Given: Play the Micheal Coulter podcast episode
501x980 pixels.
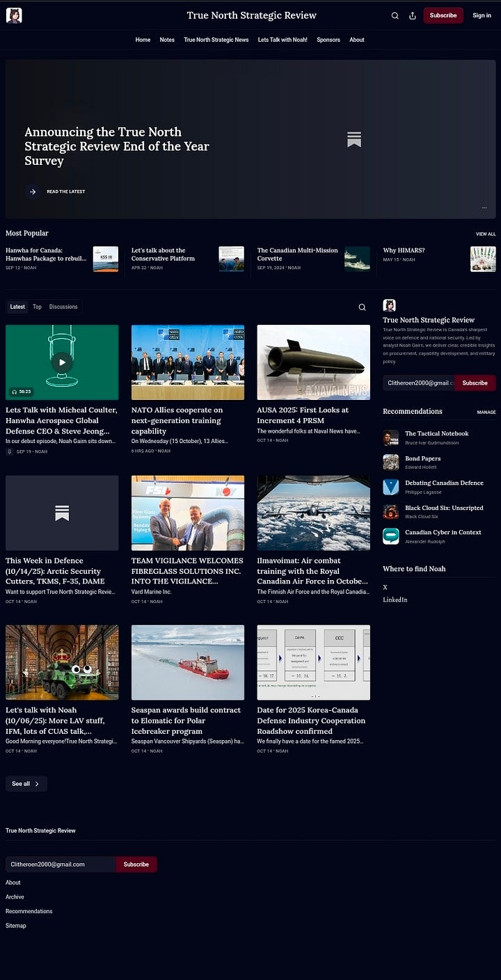Looking at the screenshot, I should [x=62, y=362].
